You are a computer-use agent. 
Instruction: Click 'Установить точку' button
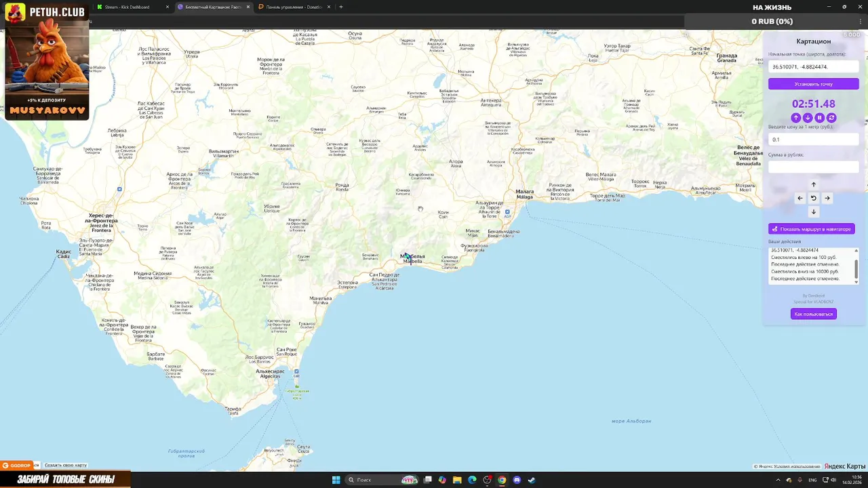click(x=813, y=84)
